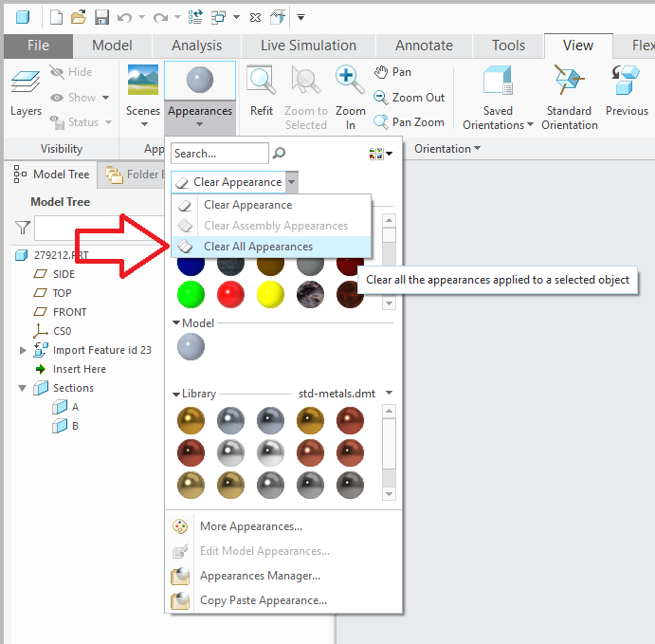655x644 pixels.
Task: Click More Appearances option
Action: [x=250, y=526]
